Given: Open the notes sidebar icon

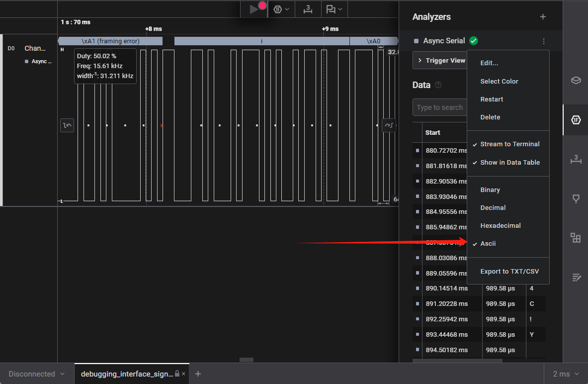Looking at the screenshot, I should coord(576,277).
